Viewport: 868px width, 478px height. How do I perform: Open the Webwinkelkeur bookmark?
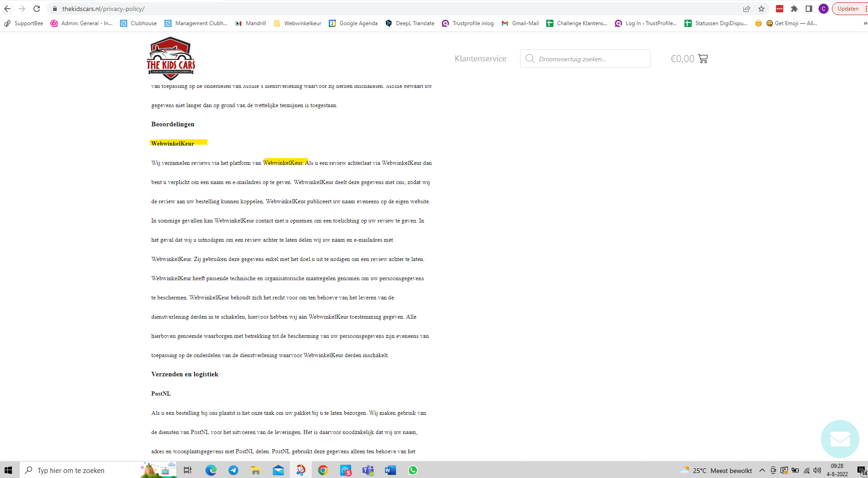coord(298,23)
